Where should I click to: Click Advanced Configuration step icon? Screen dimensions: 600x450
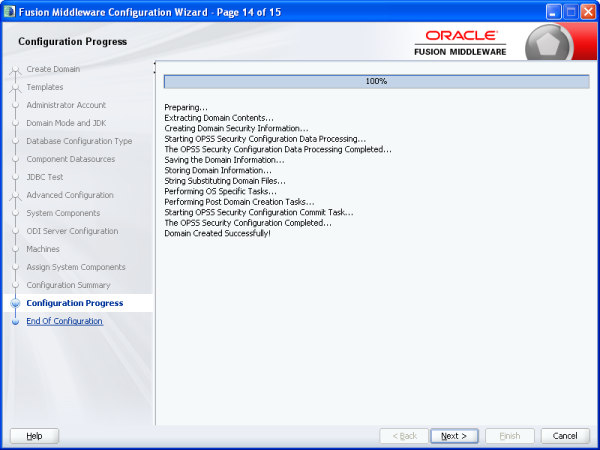pyautogui.click(x=15, y=196)
